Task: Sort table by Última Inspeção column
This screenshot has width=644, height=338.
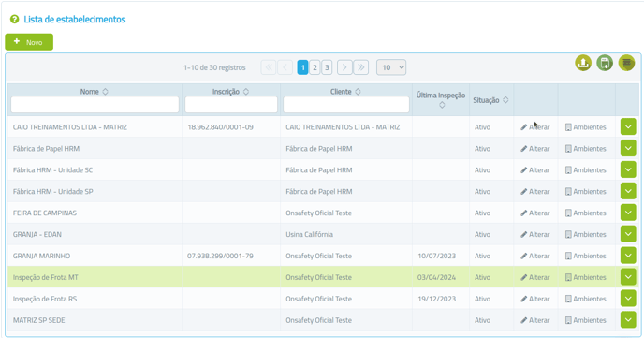Action: (442, 105)
